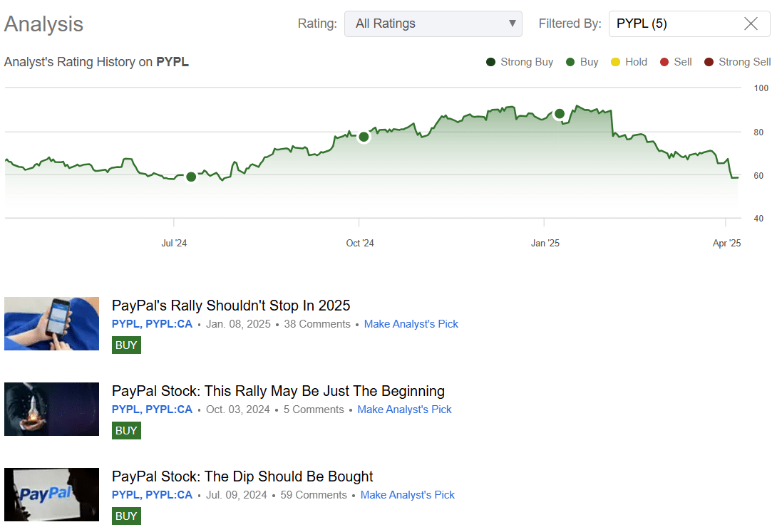Click the X to clear the PYPL filter
777x532 pixels.
coord(751,24)
